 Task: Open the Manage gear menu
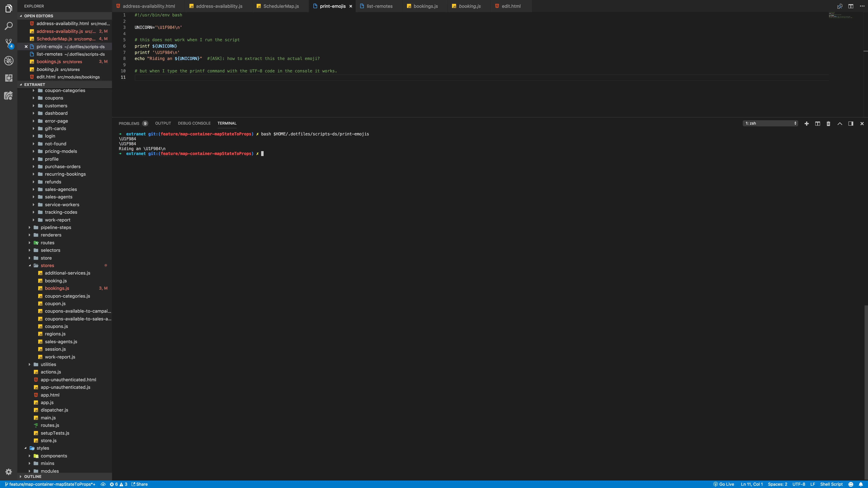[x=9, y=472]
